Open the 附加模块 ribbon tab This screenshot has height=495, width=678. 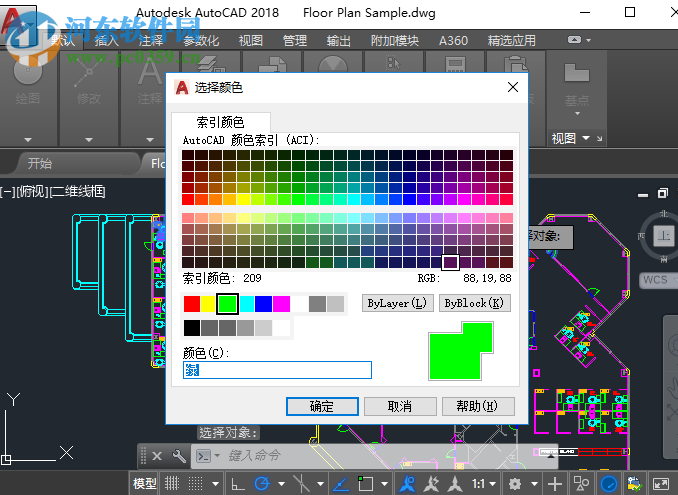tap(395, 41)
